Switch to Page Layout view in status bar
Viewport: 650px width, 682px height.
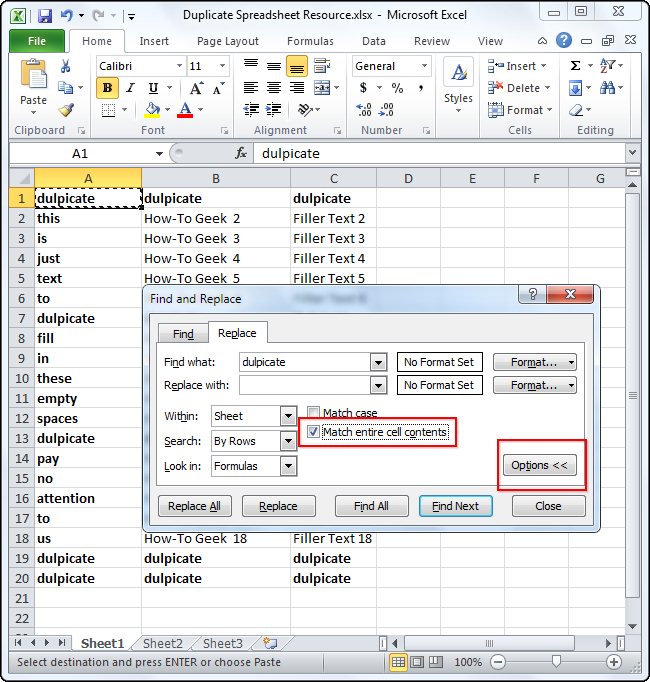(417, 662)
